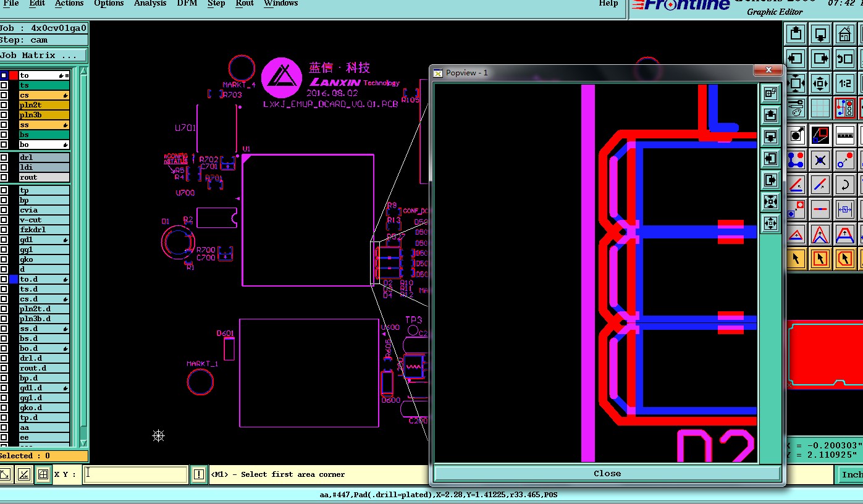
Task: Click the zoom out arrows icon
Action: [x=820, y=83]
